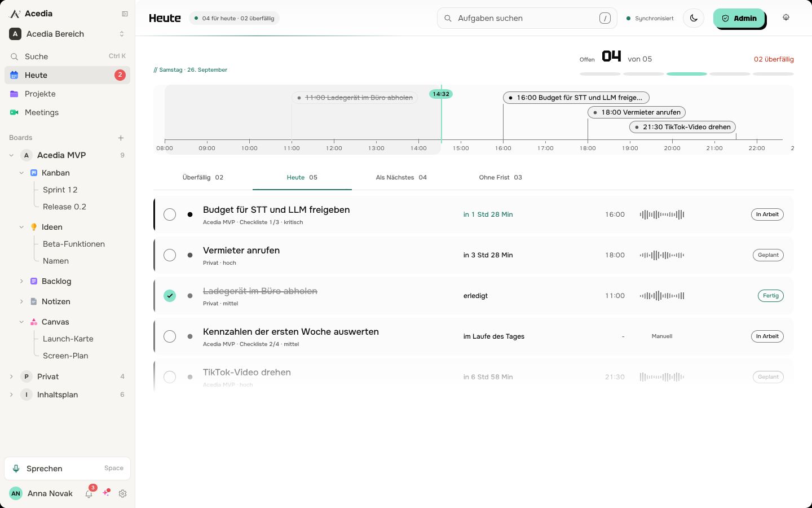
Task: Click the Acedia logo icon
Action: pos(15,14)
